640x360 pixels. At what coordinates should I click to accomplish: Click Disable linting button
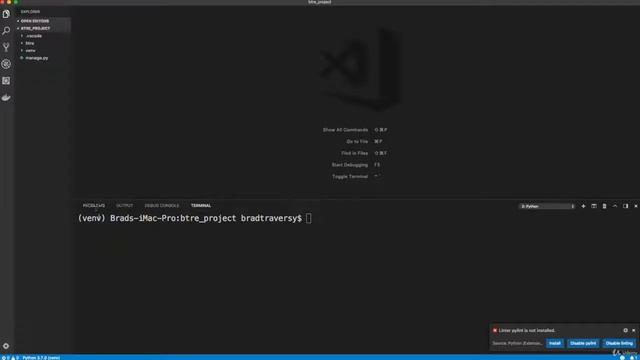coord(619,343)
